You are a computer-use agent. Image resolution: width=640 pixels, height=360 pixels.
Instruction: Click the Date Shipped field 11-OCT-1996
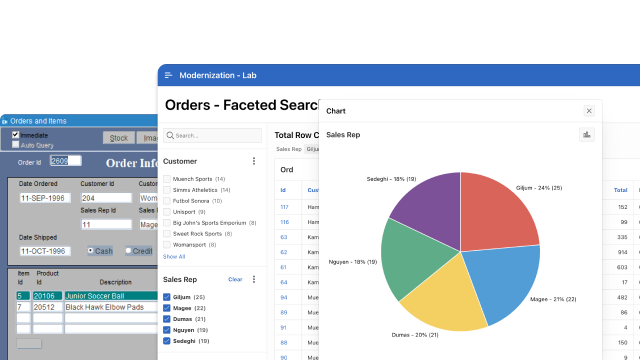tap(45, 251)
